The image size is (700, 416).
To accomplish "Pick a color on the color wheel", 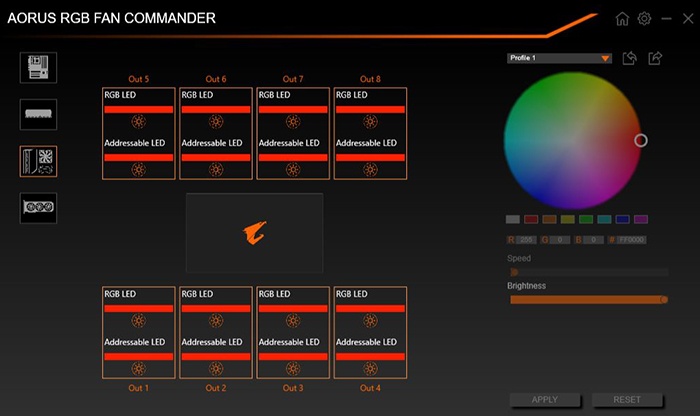I will (x=573, y=140).
